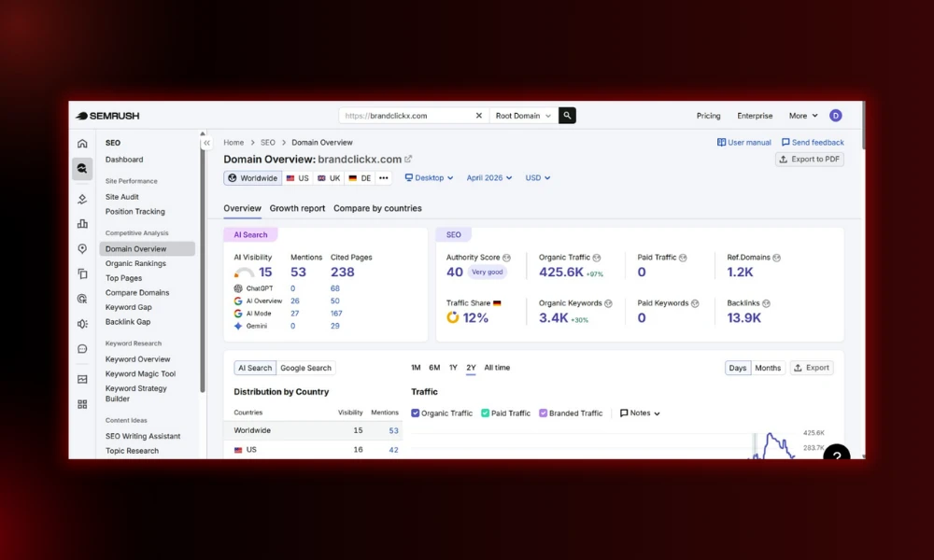Screen dimensions: 934x560
Task: Open the Desktop device dropdown
Action: [429, 178]
